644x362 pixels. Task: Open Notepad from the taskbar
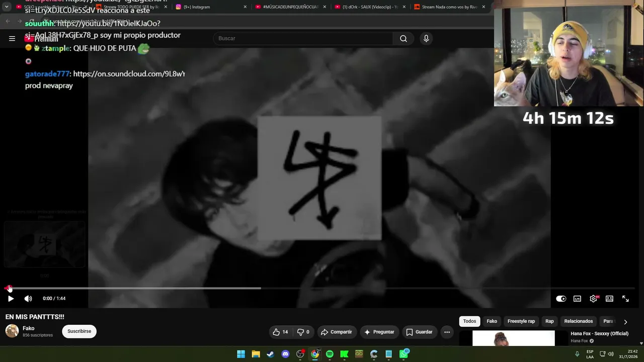[388, 354]
